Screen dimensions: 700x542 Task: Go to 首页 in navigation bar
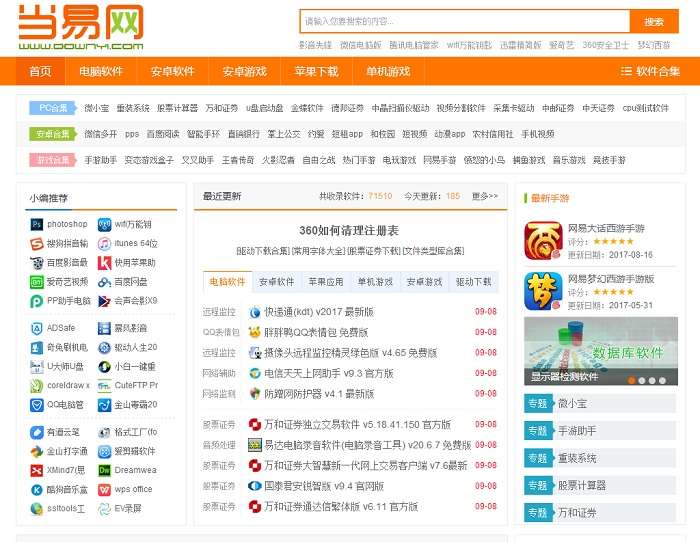pyautogui.click(x=41, y=71)
